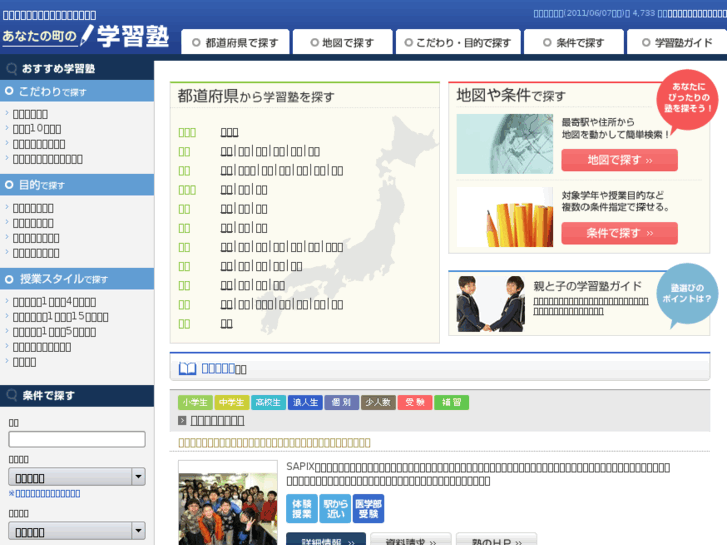Click the こだわり link containing number 10
727x545 pixels.
[x=37, y=129]
